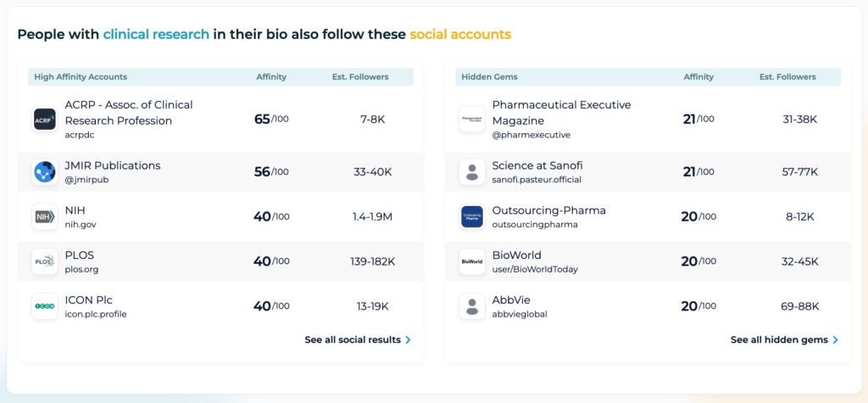Sort by Est. Followers in Hidden Gems table
The image size is (868, 403).
(787, 77)
